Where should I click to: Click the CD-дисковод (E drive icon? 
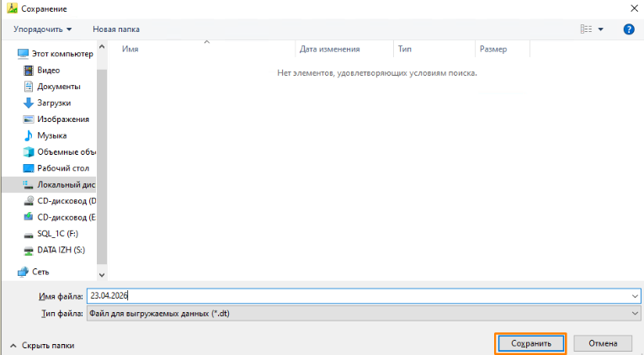[29, 217]
